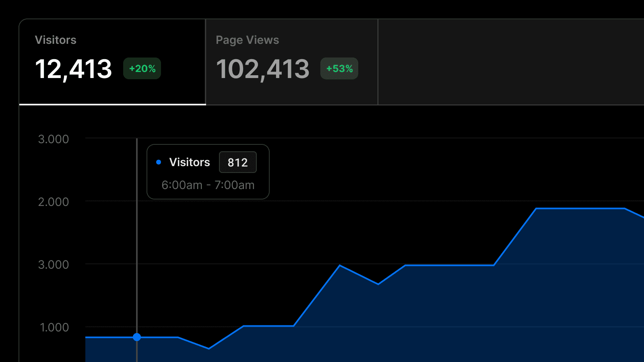Click the 3.000 axis label just above 1.000
This screenshot has width=644, height=362.
[x=54, y=265]
